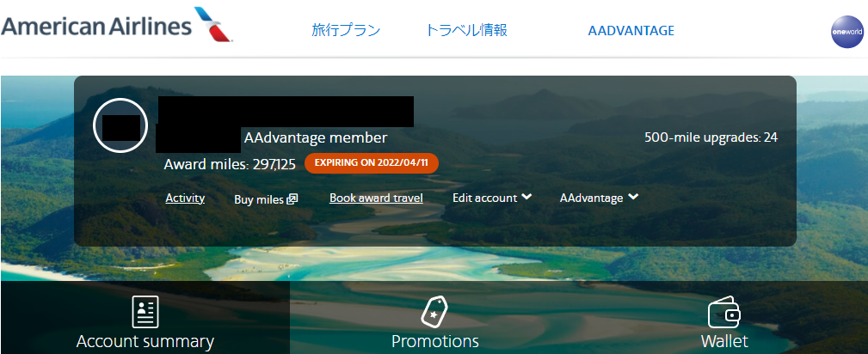The image size is (868, 354).
Task: Click the EXPIRING ON 2022/04/11 badge
Action: point(372,163)
